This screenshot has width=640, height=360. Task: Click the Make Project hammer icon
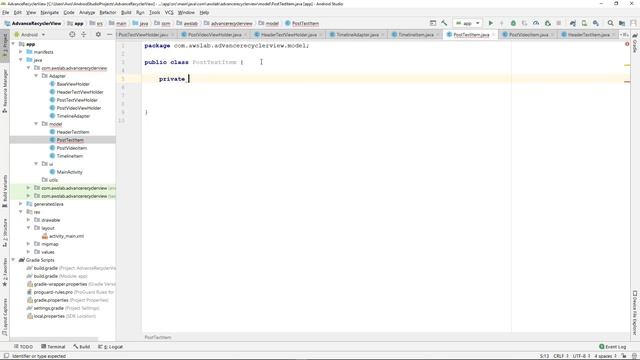point(444,23)
